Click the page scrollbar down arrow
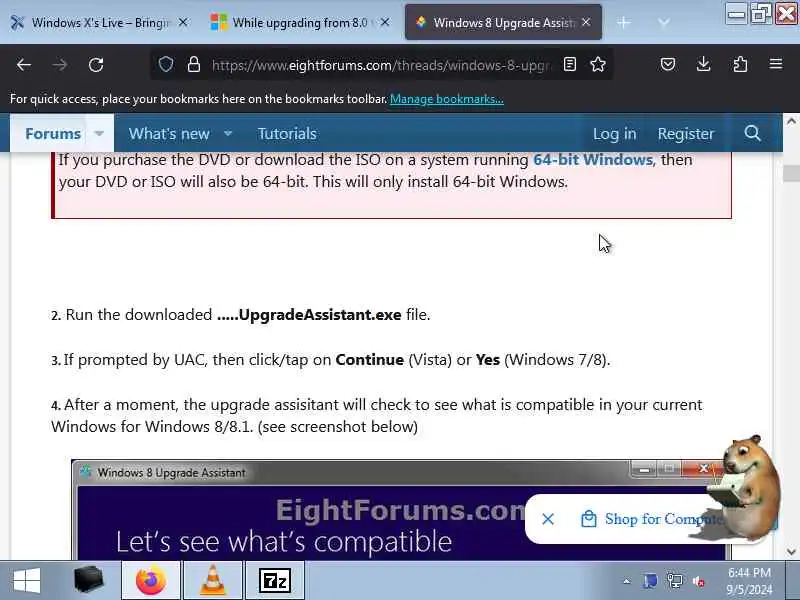Image resolution: width=800 pixels, height=600 pixels. pyautogui.click(x=791, y=552)
